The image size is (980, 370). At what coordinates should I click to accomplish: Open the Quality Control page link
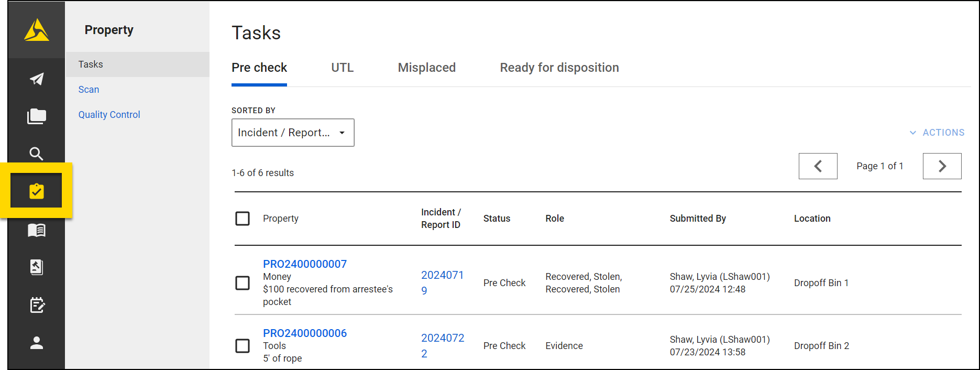tap(109, 114)
